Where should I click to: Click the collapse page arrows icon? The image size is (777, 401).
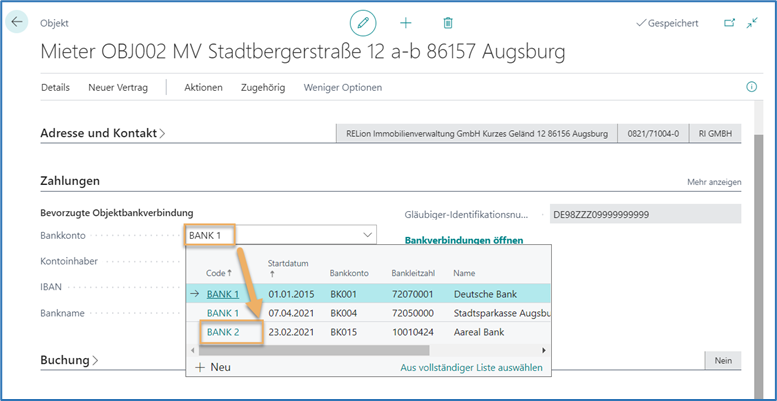click(752, 22)
